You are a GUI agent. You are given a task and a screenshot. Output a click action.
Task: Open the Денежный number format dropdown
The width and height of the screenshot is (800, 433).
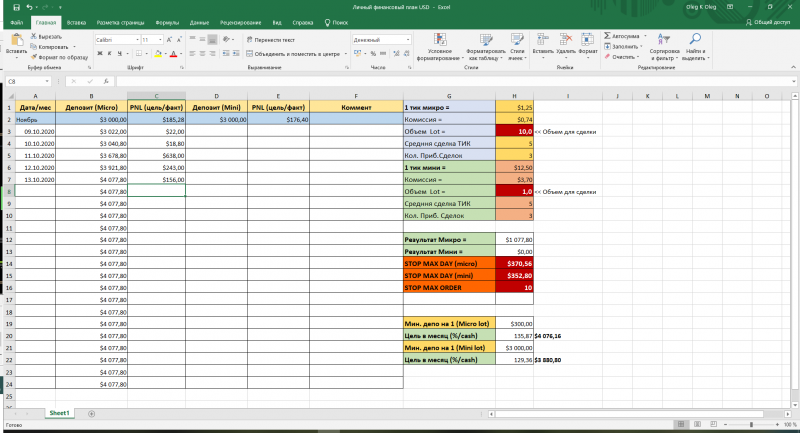pos(408,40)
